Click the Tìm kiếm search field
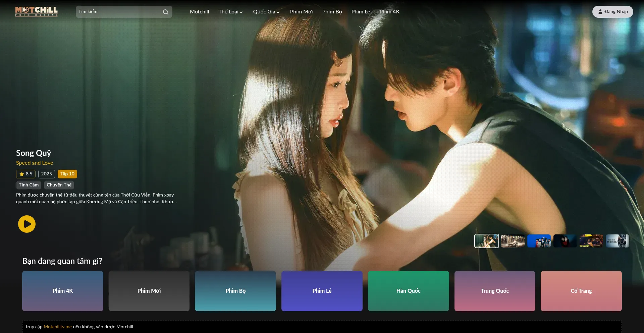Viewport: 644px width, 333px height. (119, 12)
